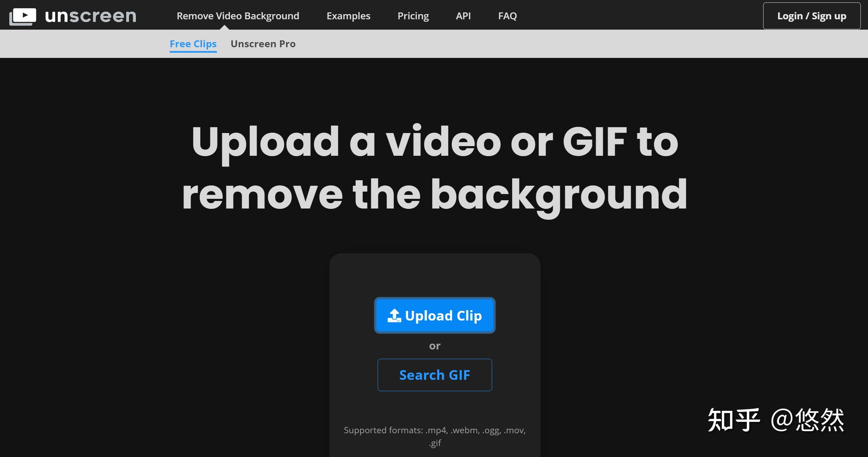Expand the supported formats section
The width and height of the screenshot is (868, 457).
pyautogui.click(x=434, y=435)
